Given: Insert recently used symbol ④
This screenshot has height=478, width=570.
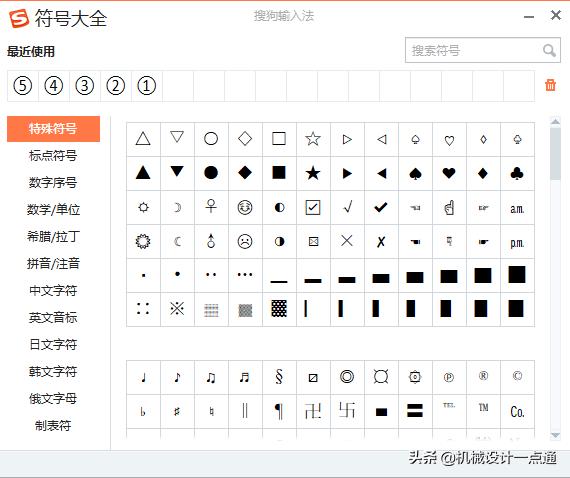Looking at the screenshot, I should pos(53,86).
